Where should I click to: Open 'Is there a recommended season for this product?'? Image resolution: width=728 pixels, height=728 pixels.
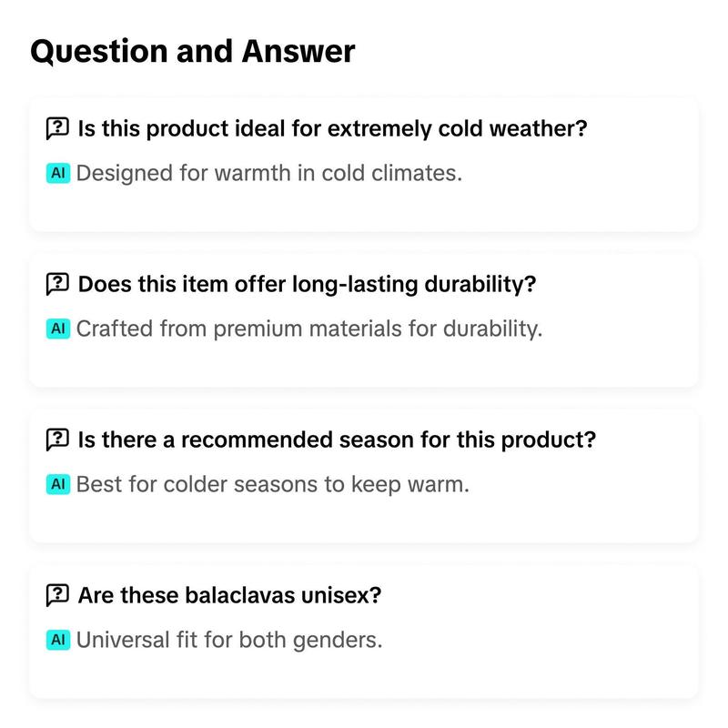[x=337, y=440]
